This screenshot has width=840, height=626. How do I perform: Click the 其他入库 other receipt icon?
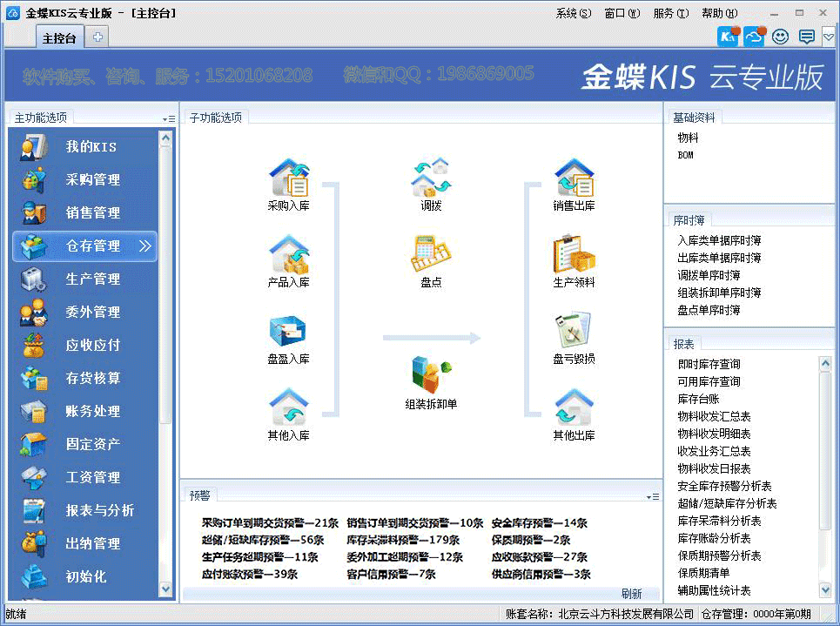click(288, 407)
